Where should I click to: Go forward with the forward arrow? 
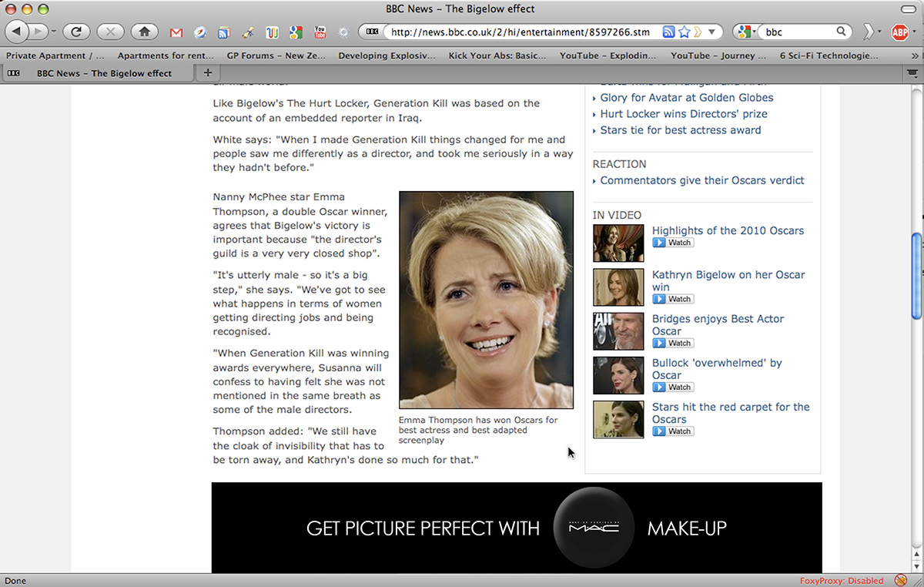[38, 32]
